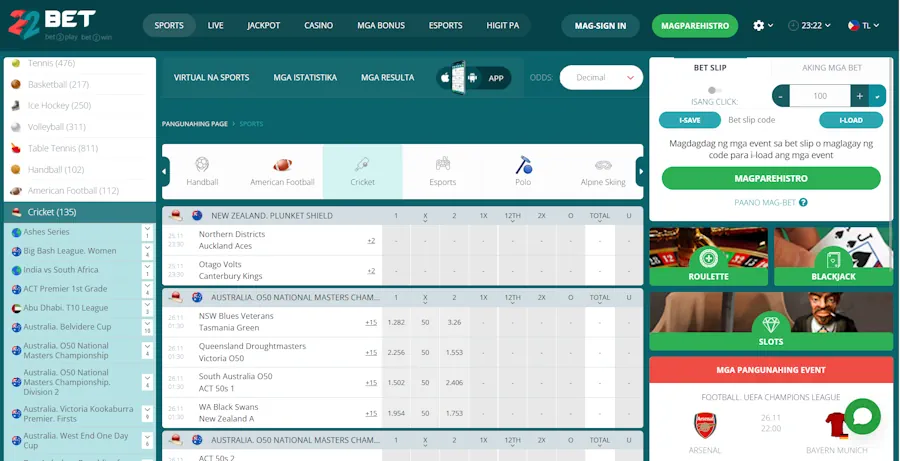
Task: Select the Polo carousel icon
Action: pyautogui.click(x=523, y=172)
